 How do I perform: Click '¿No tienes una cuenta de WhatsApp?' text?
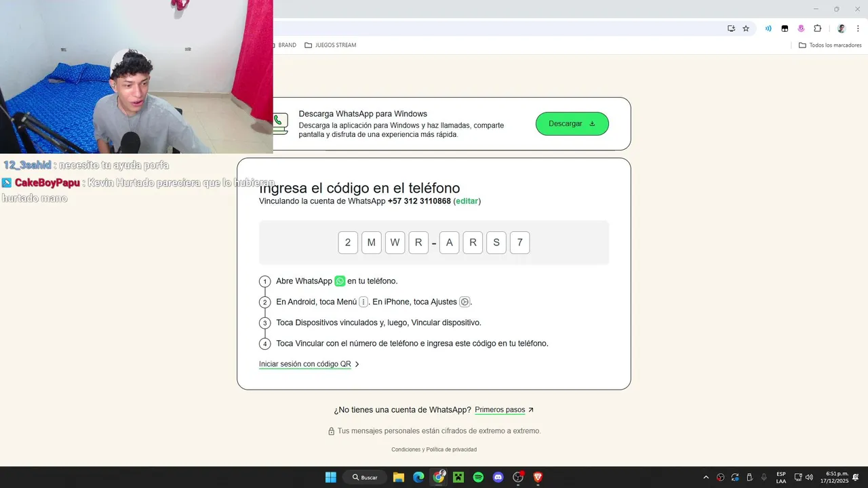pyautogui.click(x=402, y=410)
